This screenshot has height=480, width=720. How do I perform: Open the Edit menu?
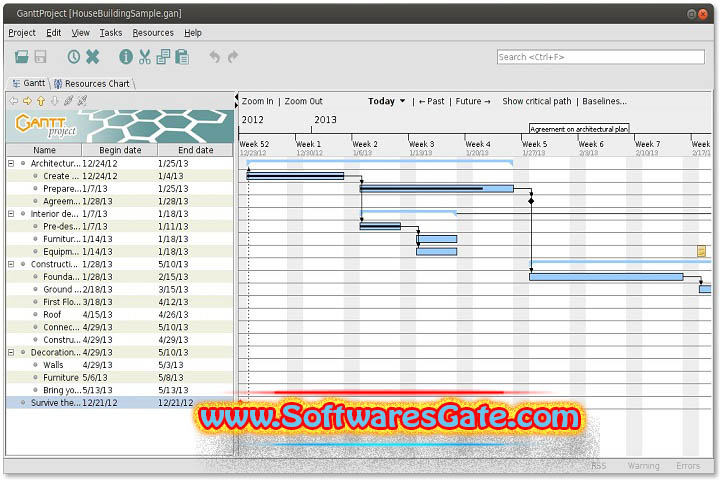point(53,33)
